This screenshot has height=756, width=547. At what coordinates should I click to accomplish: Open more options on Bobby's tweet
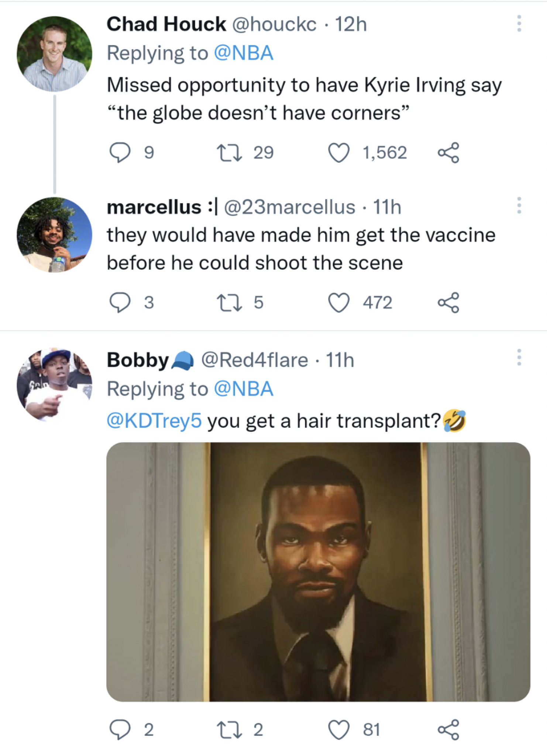(x=519, y=357)
